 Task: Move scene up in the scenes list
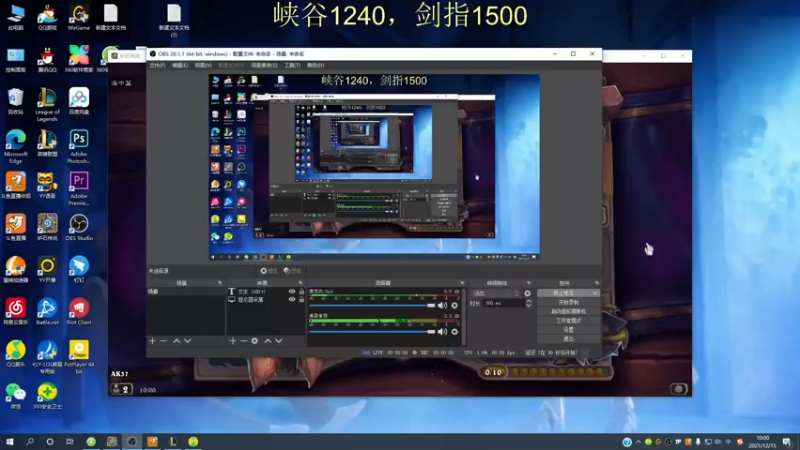coord(176,341)
